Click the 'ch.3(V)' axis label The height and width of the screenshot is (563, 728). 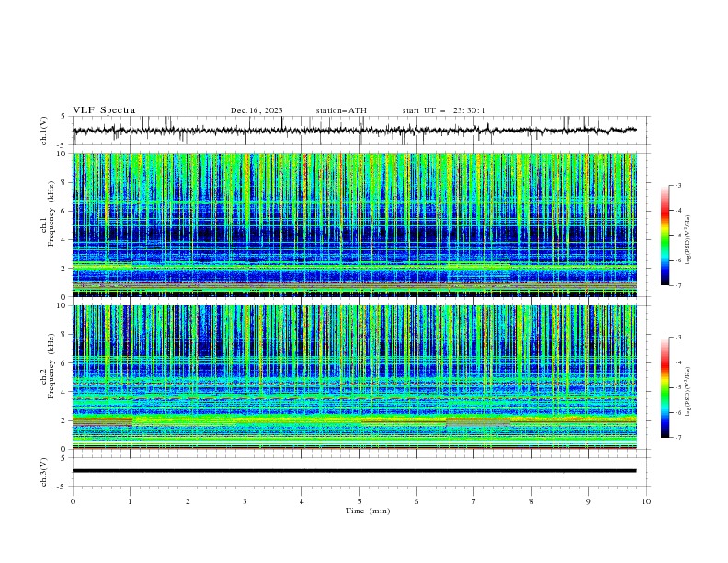coord(44,472)
